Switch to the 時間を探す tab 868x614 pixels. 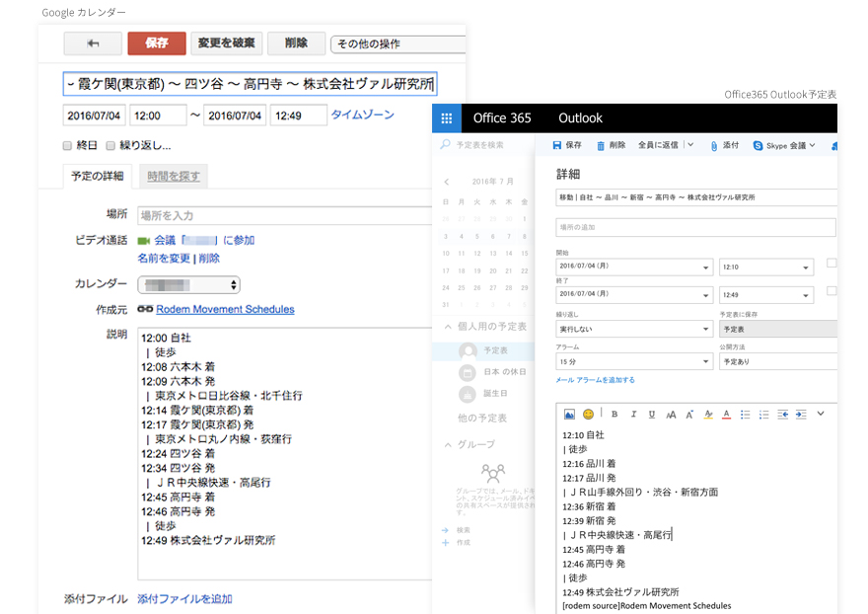pyautogui.click(x=174, y=177)
